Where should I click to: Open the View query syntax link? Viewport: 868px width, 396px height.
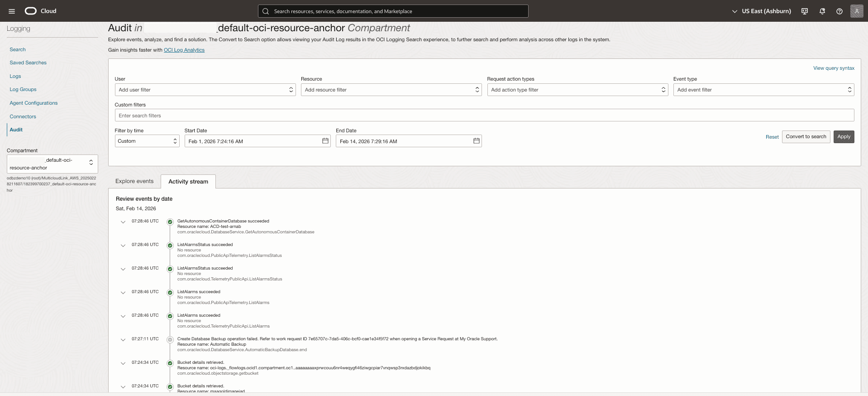pos(834,68)
